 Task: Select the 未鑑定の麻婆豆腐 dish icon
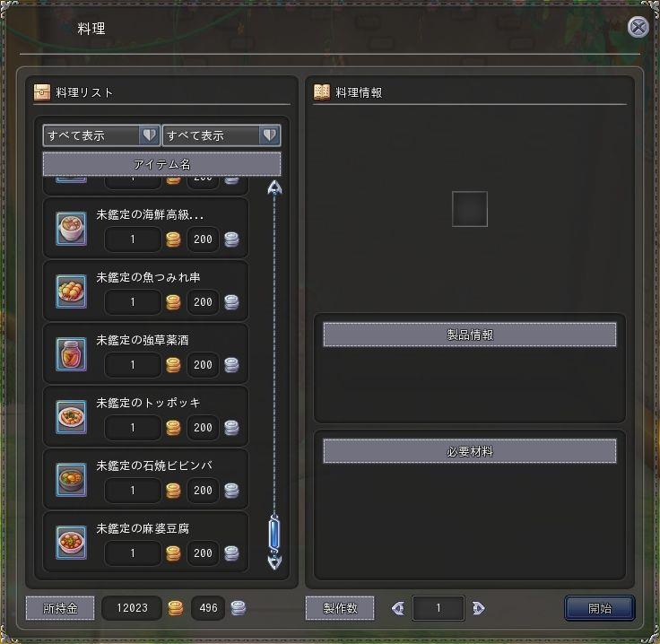(71, 542)
